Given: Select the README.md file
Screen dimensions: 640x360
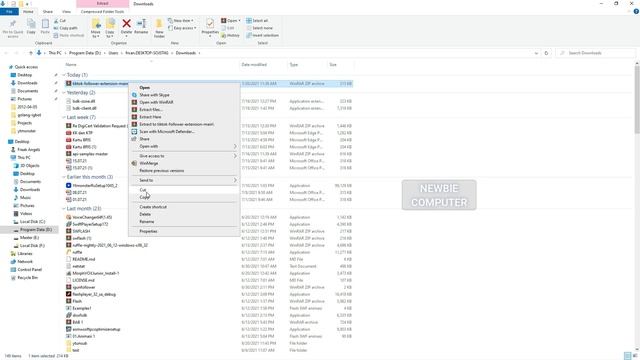Looking at the screenshot, I should pyautogui.click(x=84, y=259).
